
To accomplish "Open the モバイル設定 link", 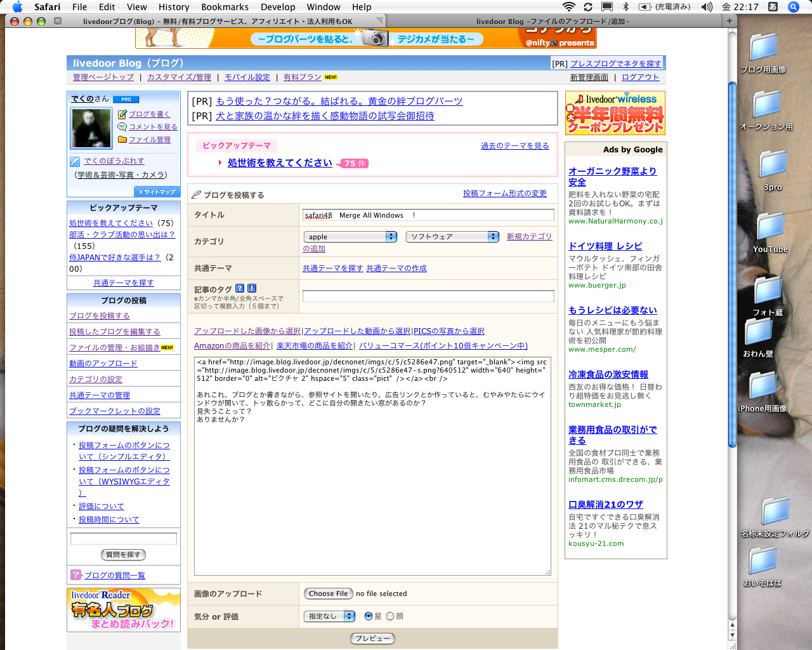I will pyautogui.click(x=247, y=77).
